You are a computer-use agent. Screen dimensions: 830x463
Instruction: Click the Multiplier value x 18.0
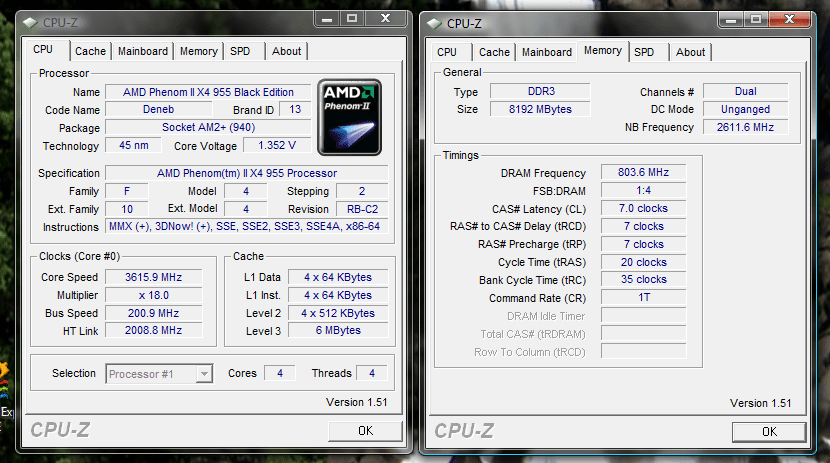tap(154, 295)
